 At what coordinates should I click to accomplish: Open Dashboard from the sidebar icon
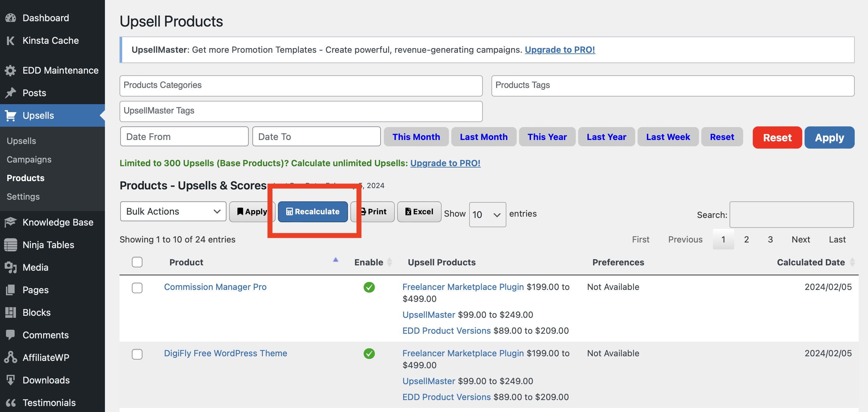click(10, 18)
